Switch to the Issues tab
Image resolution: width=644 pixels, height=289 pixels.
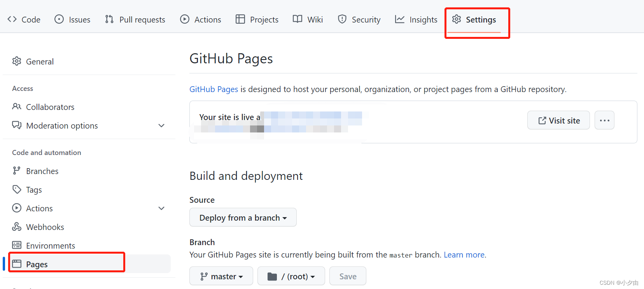[72, 19]
